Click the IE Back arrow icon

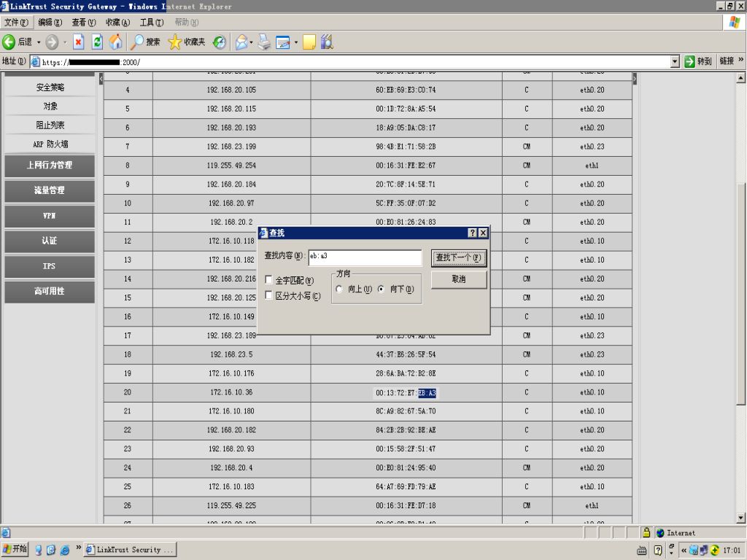(9, 42)
